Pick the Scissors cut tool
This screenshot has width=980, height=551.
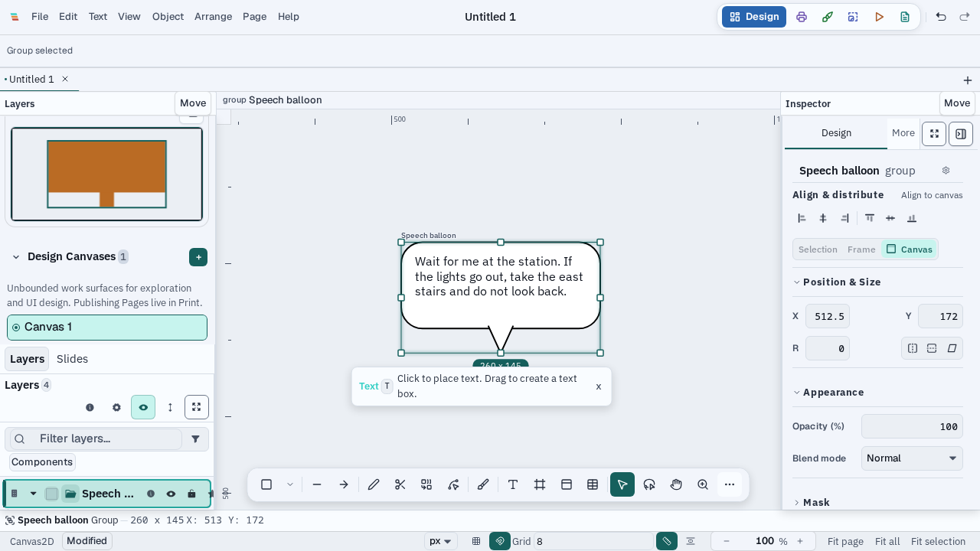[x=400, y=484]
